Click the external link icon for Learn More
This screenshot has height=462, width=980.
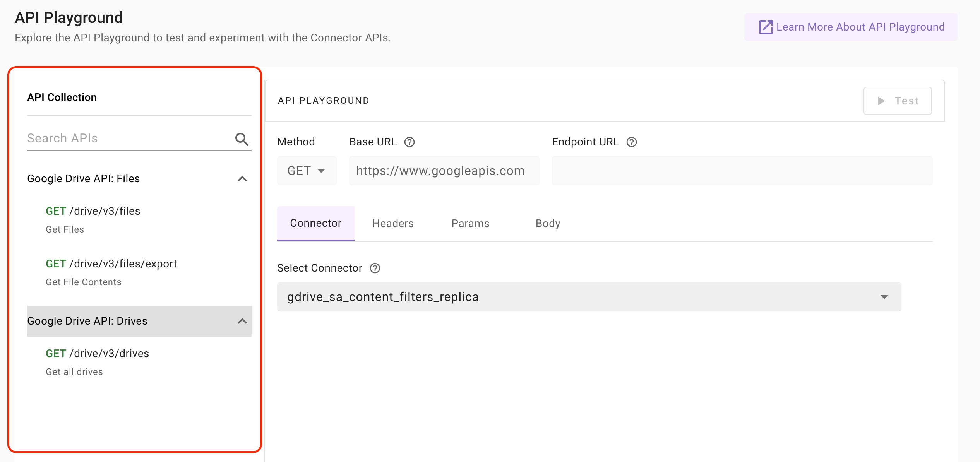pos(765,27)
